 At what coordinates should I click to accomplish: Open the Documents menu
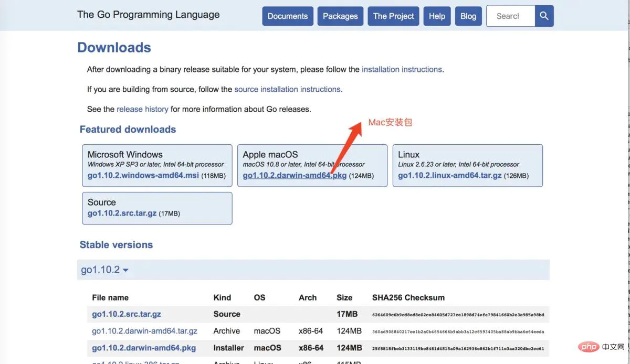click(x=288, y=16)
